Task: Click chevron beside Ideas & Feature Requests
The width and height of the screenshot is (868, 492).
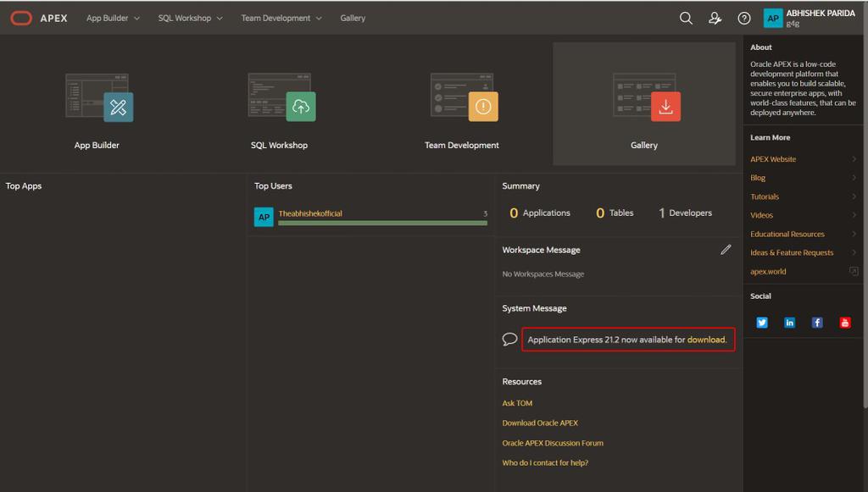Action: click(x=854, y=252)
